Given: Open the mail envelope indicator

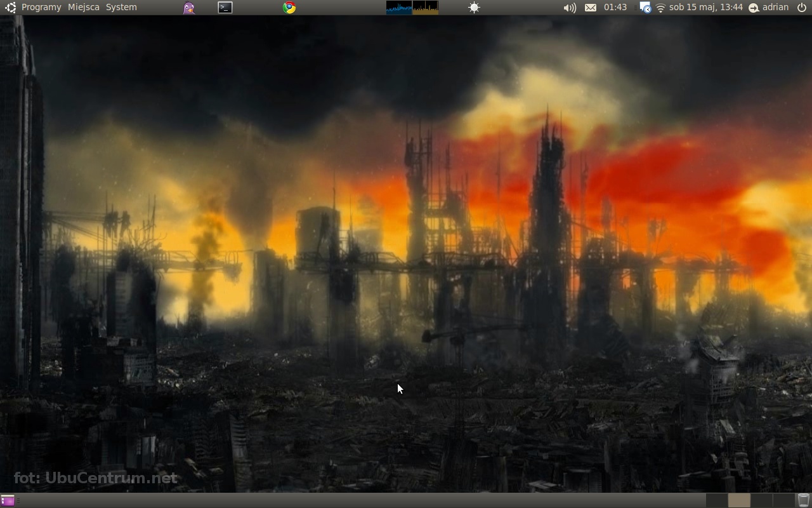Looking at the screenshot, I should [x=591, y=8].
